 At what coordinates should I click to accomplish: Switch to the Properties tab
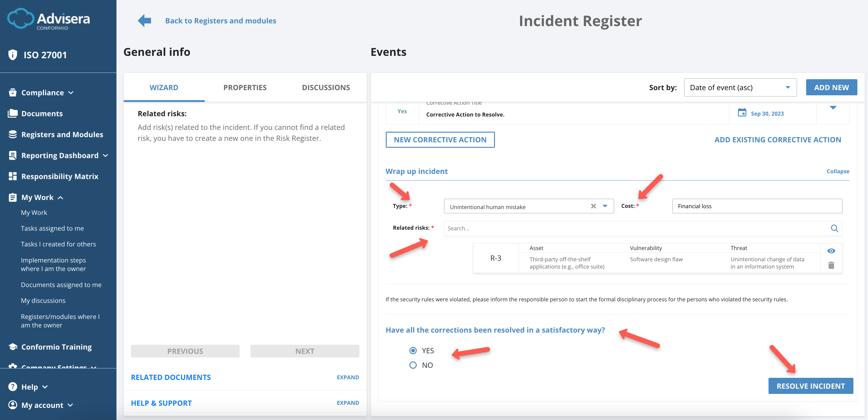pos(245,87)
